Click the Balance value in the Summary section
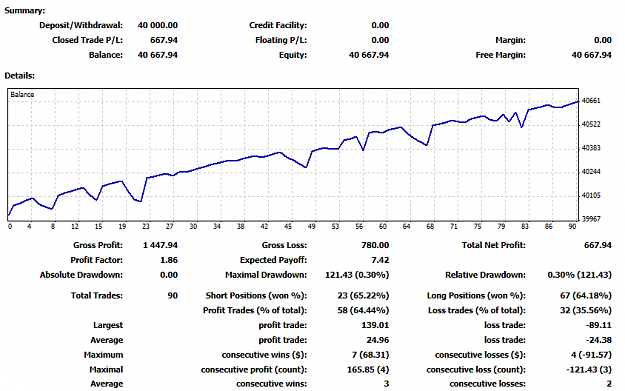Image resolution: width=625 pixels, height=391 pixels. point(157,55)
